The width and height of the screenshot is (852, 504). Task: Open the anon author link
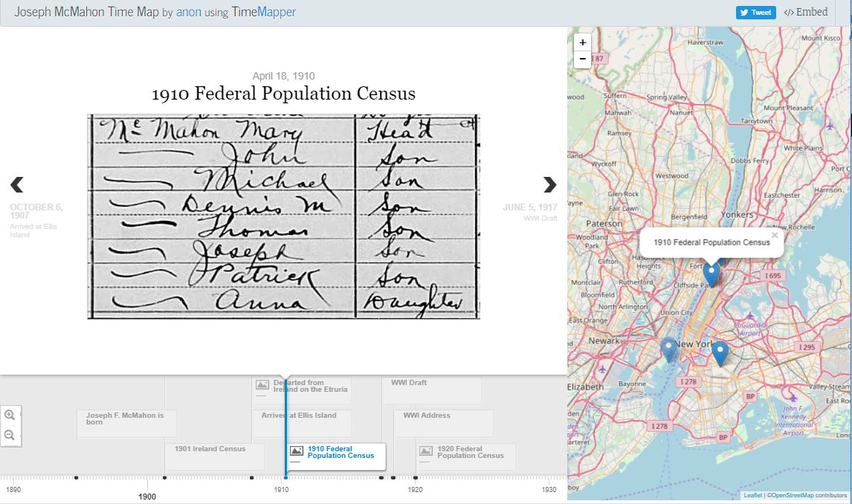tap(189, 12)
